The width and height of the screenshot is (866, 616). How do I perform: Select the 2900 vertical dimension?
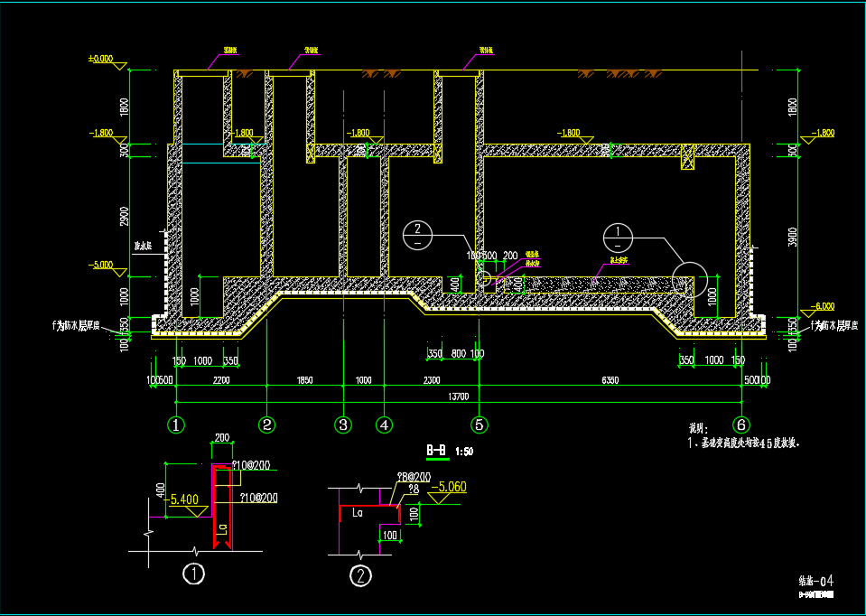click(x=125, y=217)
